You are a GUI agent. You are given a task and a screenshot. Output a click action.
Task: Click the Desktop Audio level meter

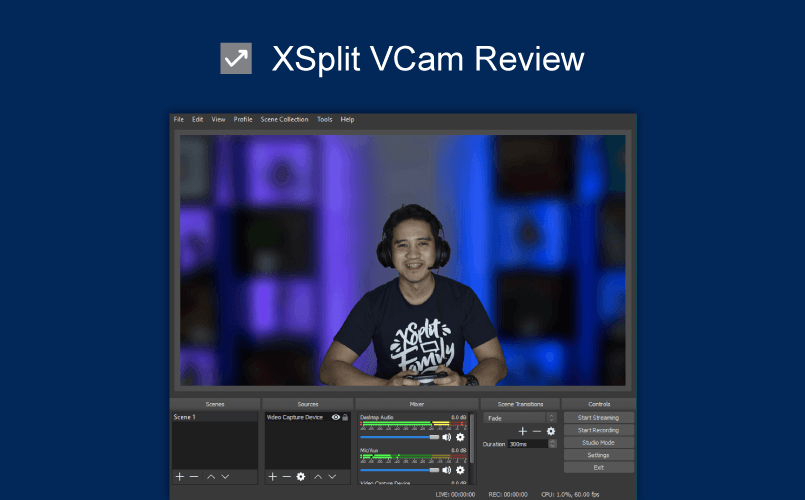click(x=413, y=424)
